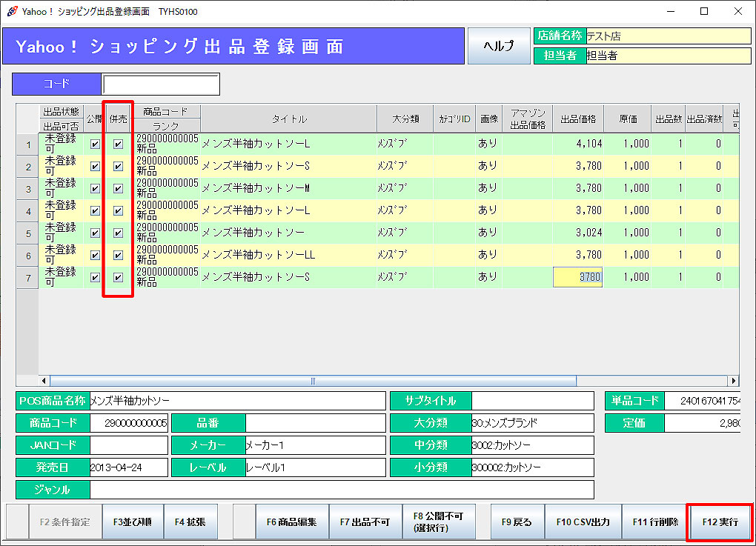Screen dimensions: 756x546
Task: Click the タイトル column header
Action: click(288, 119)
